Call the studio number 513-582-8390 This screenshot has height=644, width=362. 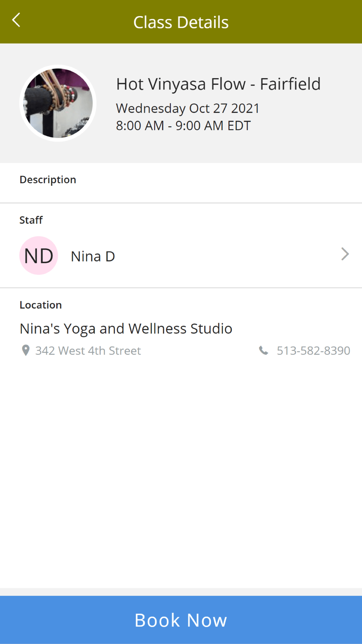click(x=313, y=351)
